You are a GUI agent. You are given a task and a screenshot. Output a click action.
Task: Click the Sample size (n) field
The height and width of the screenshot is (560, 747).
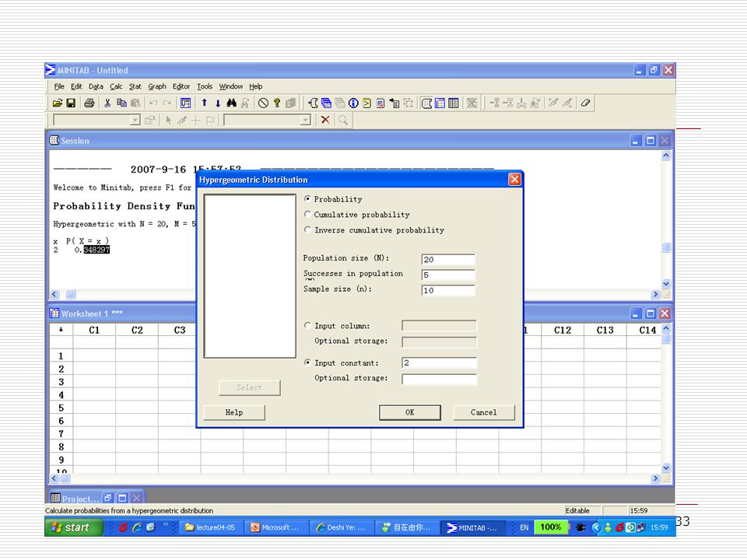click(x=448, y=290)
